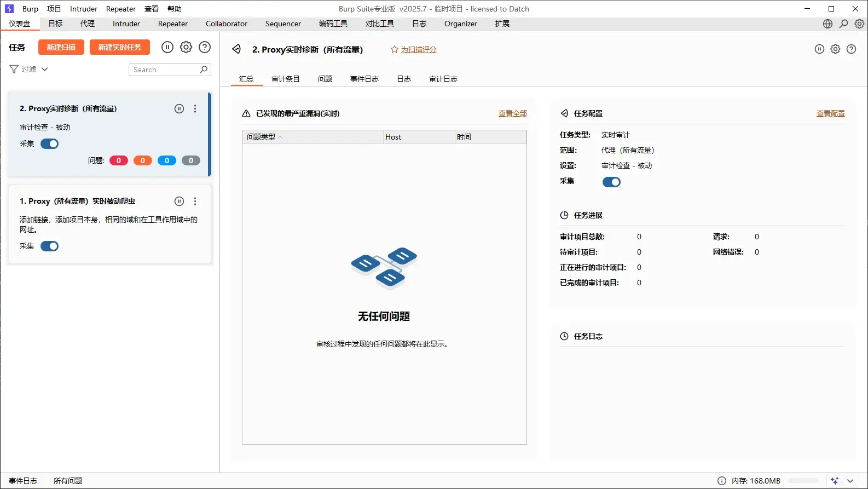This screenshot has width=868, height=489.
Task: Open the 项目 menu
Action: [x=54, y=9]
